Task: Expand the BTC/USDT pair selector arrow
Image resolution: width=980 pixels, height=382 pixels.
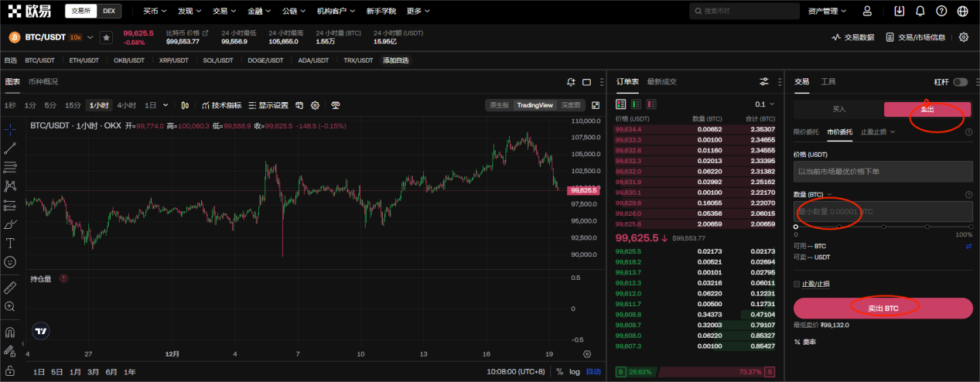Action: click(x=90, y=37)
